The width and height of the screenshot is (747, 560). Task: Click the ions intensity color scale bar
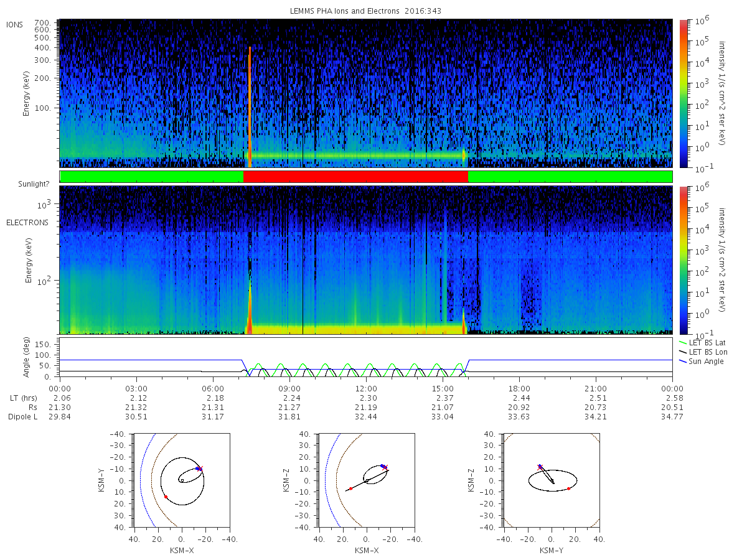pyautogui.click(x=683, y=93)
